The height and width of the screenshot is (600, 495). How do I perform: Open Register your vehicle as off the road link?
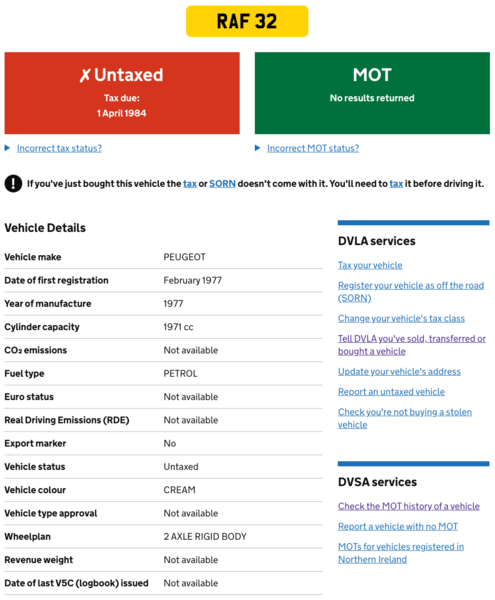pyautogui.click(x=411, y=292)
